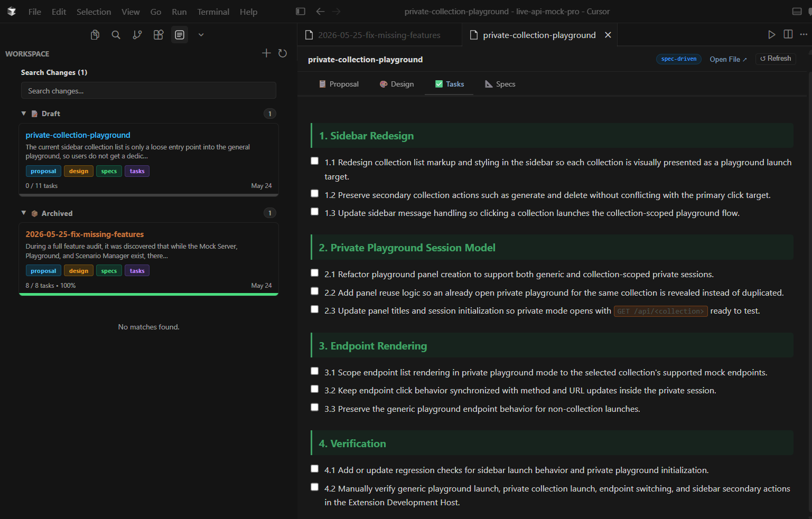Open the Source Control branch icon
The width and height of the screenshot is (812, 519).
click(137, 35)
